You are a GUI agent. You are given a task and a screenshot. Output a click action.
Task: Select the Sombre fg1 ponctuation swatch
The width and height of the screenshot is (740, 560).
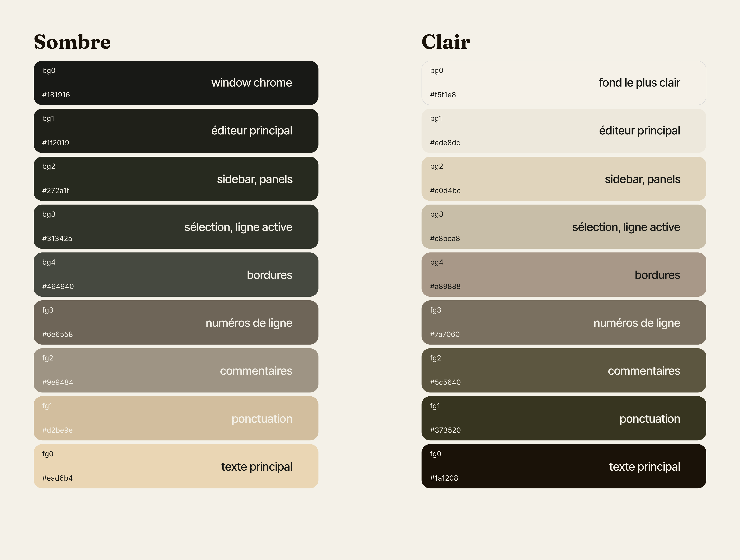pos(176,418)
